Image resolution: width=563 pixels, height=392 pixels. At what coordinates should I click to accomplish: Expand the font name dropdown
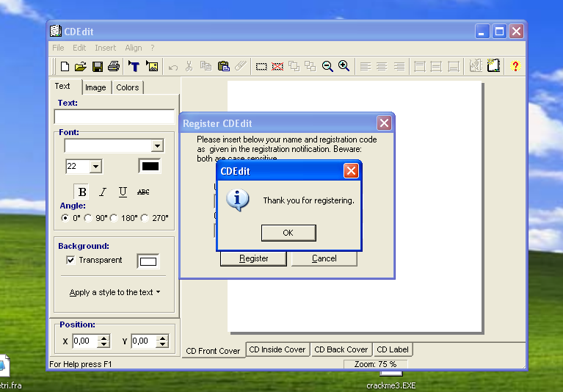tap(156, 146)
